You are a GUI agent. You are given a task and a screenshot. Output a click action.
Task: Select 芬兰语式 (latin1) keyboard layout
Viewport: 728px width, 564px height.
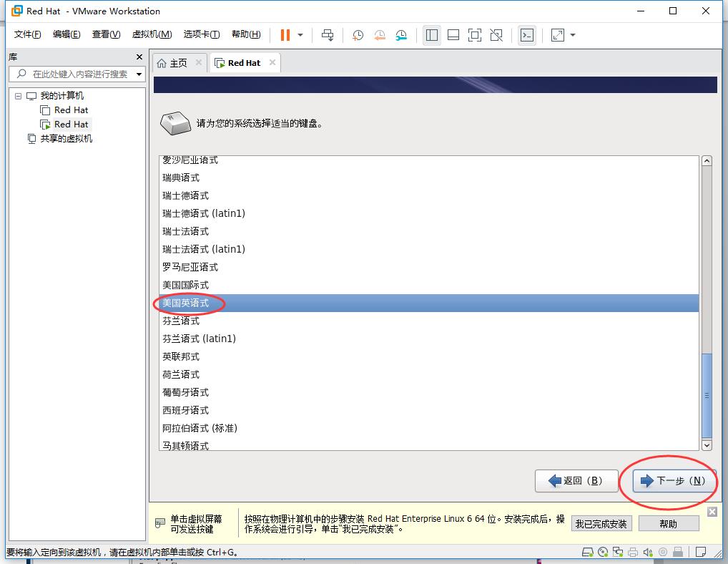(428, 339)
